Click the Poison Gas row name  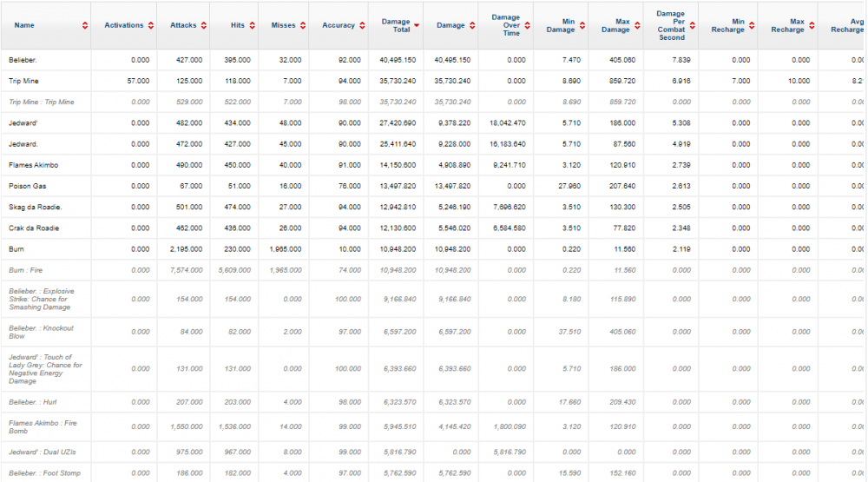point(26,186)
